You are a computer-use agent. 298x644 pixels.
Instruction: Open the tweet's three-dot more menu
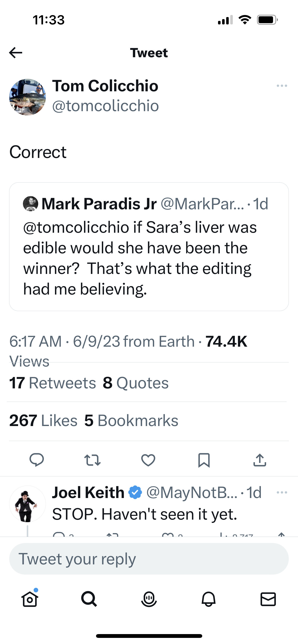click(x=282, y=86)
